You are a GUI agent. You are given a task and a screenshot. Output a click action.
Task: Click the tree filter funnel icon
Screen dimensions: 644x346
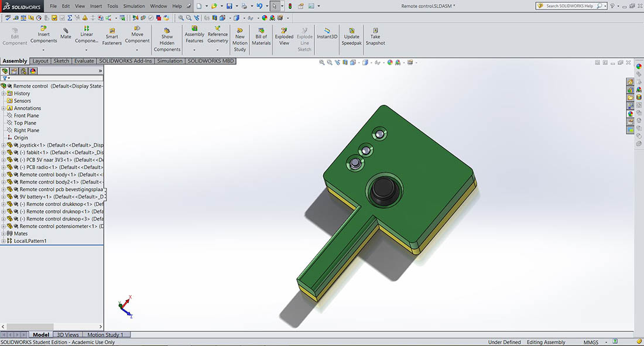pyautogui.click(x=5, y=78)
